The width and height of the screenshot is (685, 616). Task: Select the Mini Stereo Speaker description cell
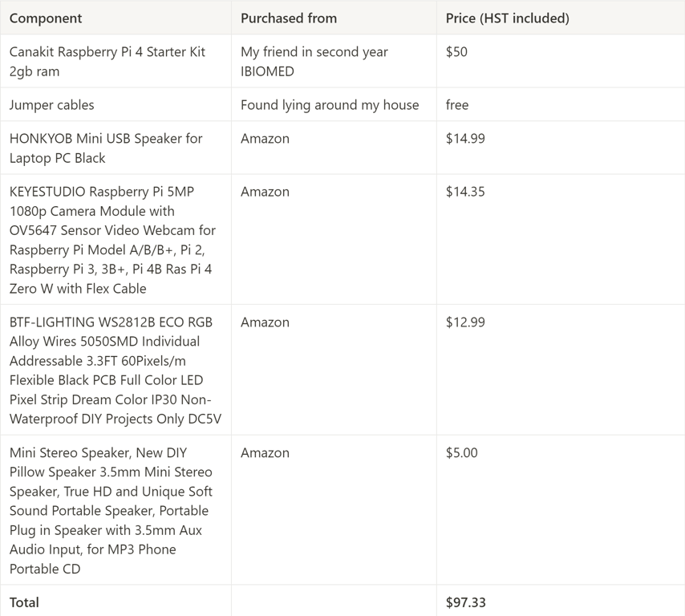coord(111,511)
